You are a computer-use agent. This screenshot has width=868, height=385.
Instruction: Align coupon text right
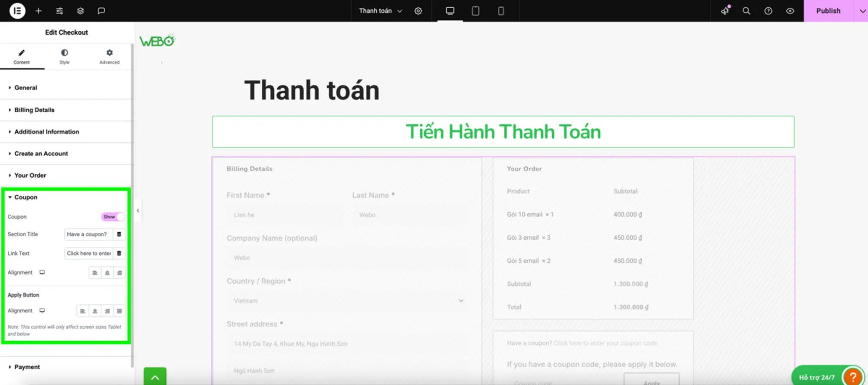pos(119,273)
